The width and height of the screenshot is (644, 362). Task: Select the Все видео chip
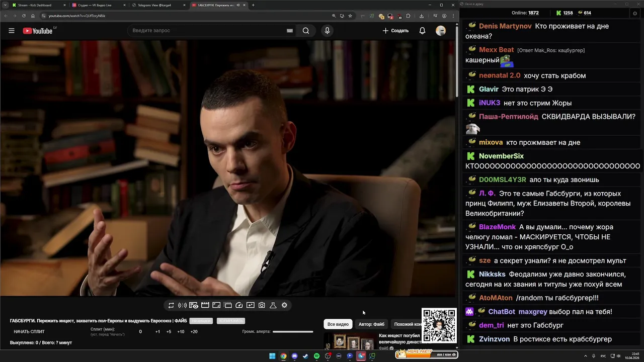[338, 324]
